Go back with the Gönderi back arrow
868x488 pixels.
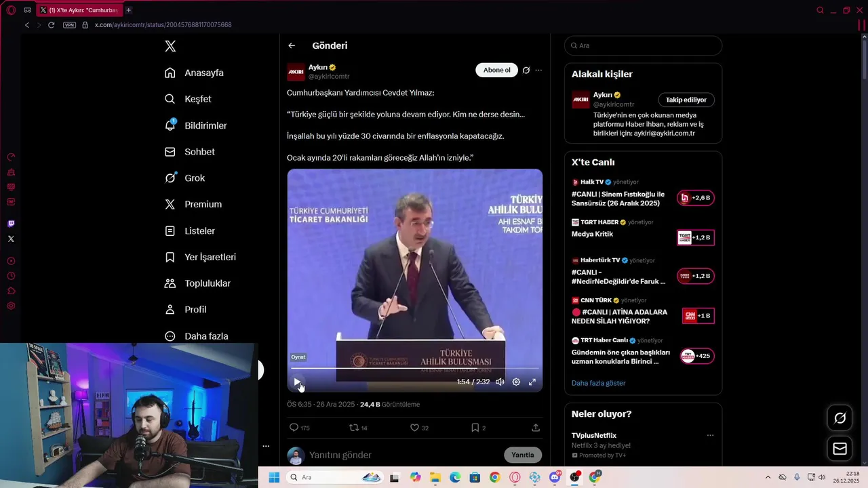(x=292, y=45)
